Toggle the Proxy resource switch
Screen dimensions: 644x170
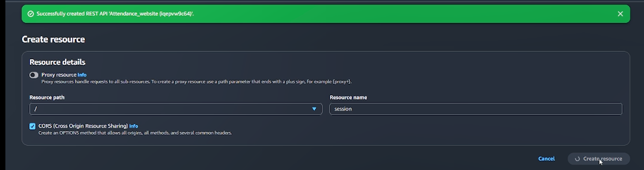click(x=34, y=75)
